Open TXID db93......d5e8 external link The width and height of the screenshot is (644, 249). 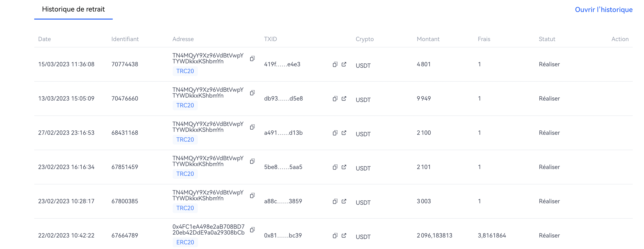(x=344, y=99)
